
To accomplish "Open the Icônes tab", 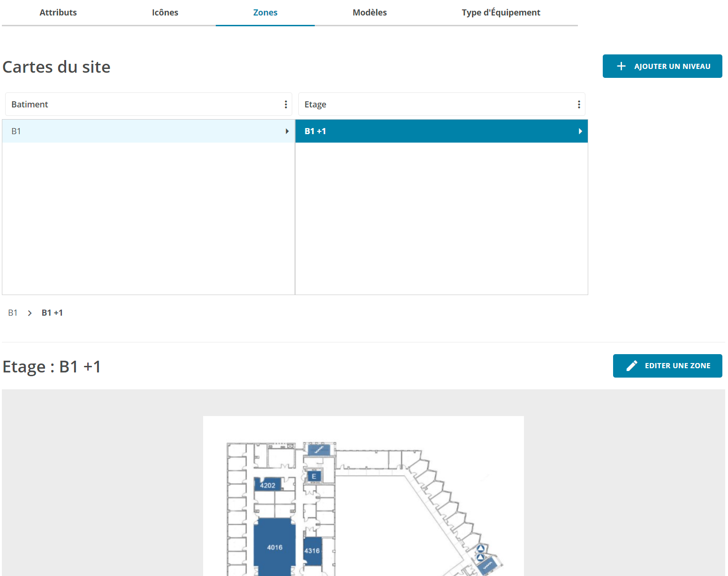I will [165, 13].
